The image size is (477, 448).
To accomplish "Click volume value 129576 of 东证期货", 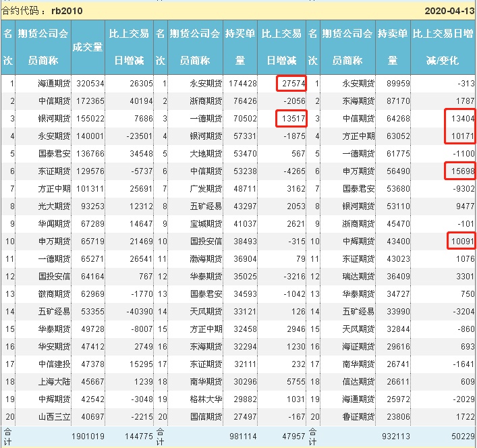I will pos(90,171).
